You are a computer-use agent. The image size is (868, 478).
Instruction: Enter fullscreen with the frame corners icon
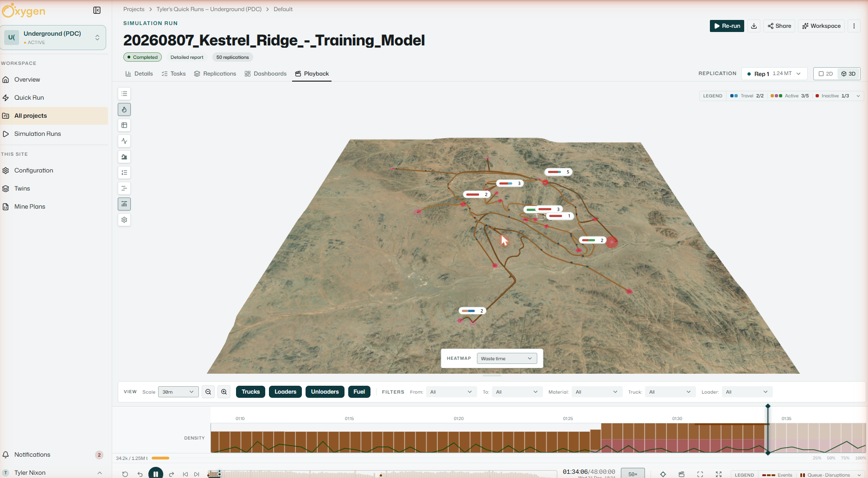(700, 474)
